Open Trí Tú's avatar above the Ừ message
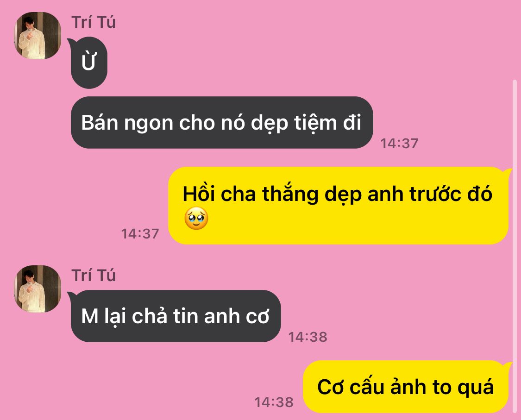This screenshot has height=420, width=521. tap(38, 36)
